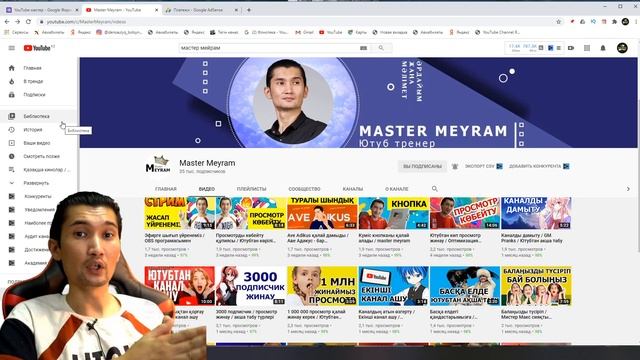
Task: Open Chrome profile avatar in toolbar
Action: click(625, 22)
